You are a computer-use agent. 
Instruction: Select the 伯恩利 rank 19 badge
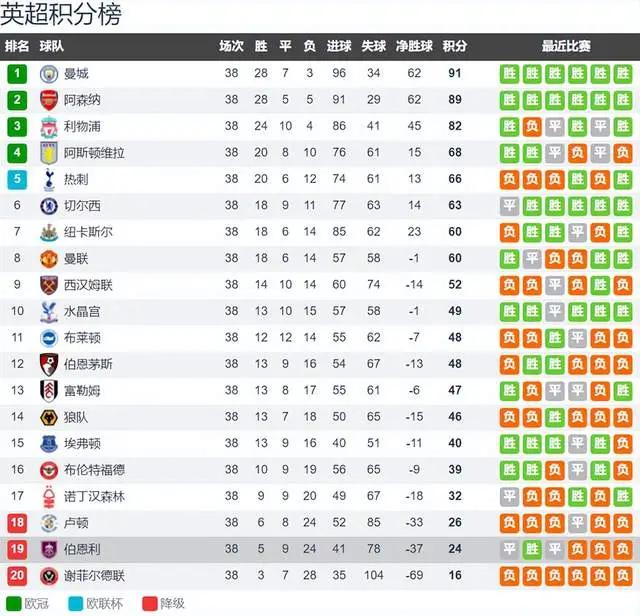pos(17,549)
